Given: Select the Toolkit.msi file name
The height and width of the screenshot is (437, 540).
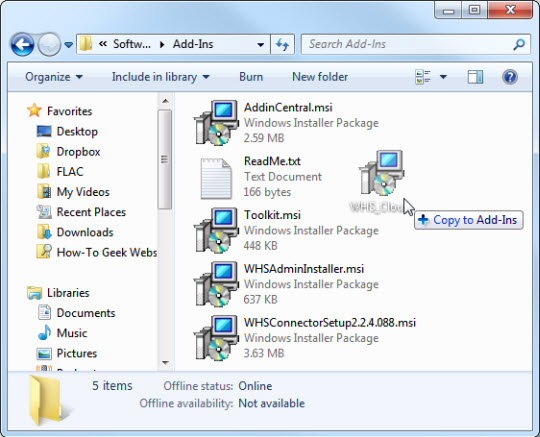Looking at the screenshot, I should (272, 215).
